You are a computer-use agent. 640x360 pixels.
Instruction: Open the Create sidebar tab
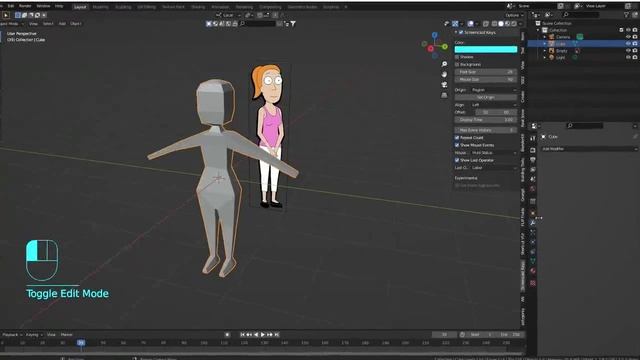[522, 96]
